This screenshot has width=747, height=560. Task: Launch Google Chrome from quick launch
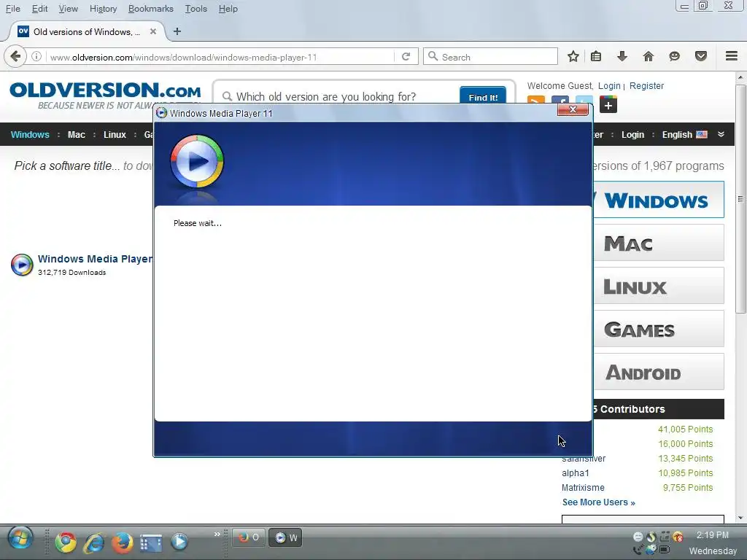pos(66,542)
